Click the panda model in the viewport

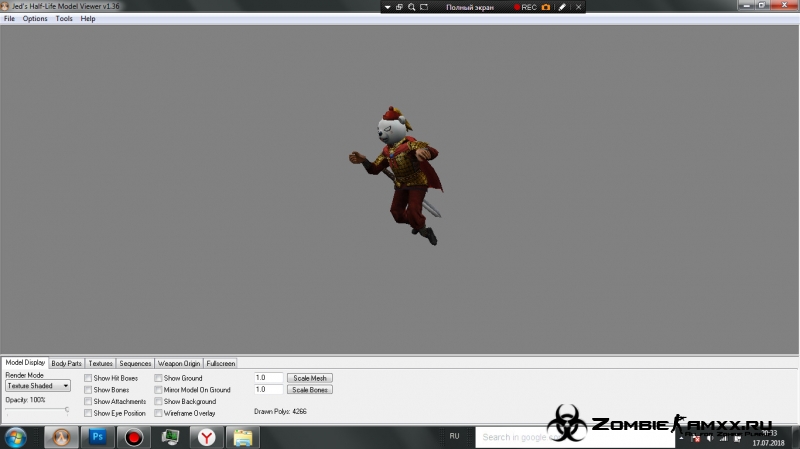click(397, 175)
